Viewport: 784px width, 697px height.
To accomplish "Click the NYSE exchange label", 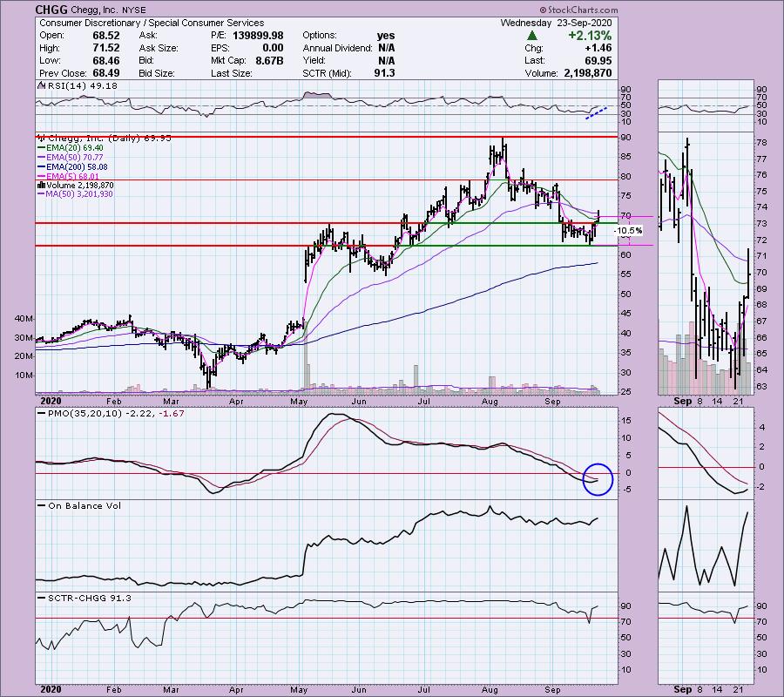I will pos(133,10).
